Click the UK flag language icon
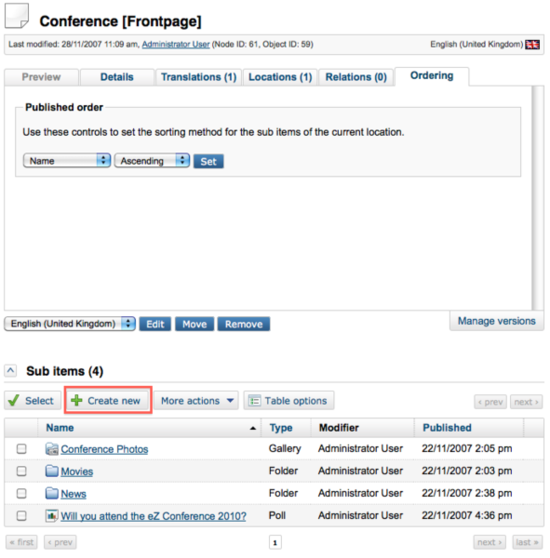Screen dimensions: 550x558 (x=532, y=44)
